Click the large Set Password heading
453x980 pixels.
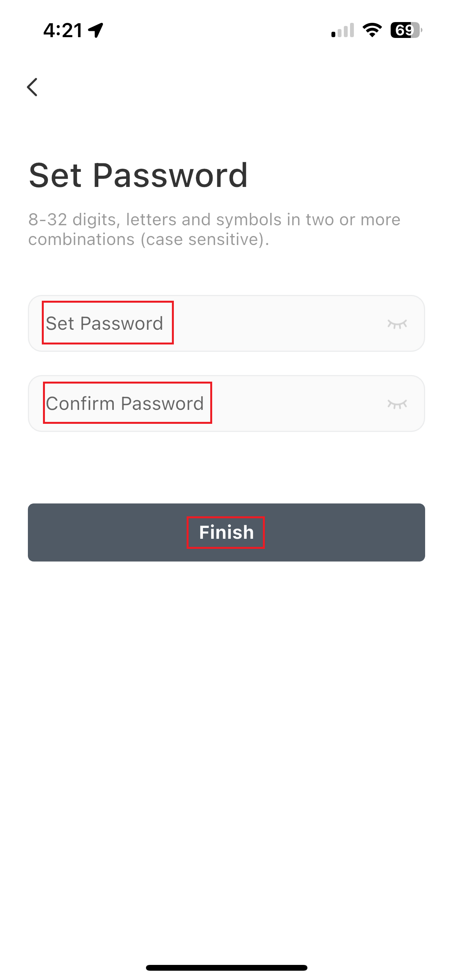138,176
